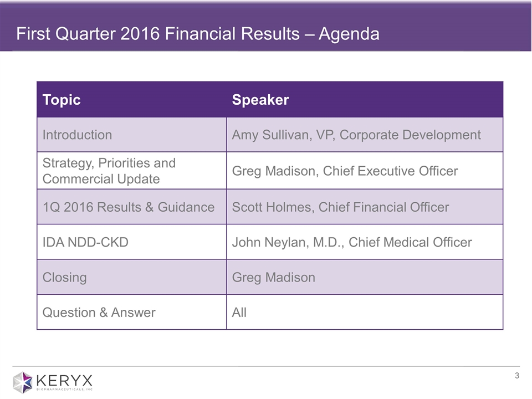Click John Neylan, M.D., Chief Medical Officer
Viewport: 532px width, 399px height.
coord(352,242)
